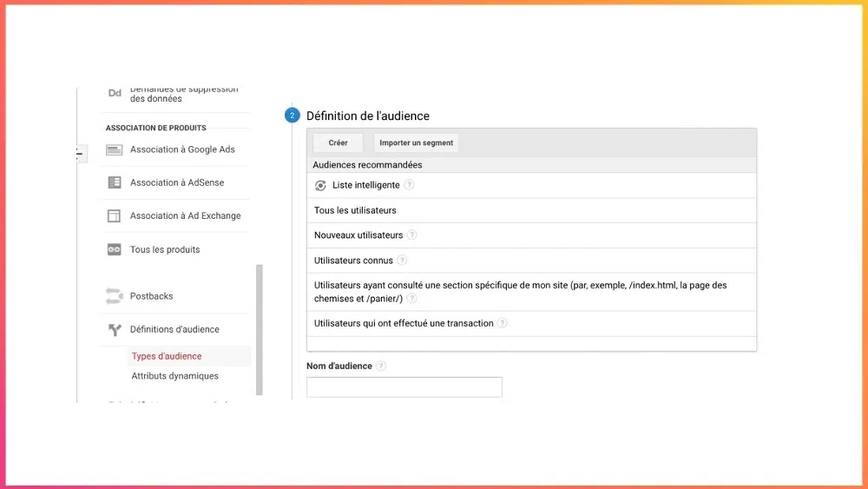
Task: Click Importer un segment button
Action: coord(417,143)
